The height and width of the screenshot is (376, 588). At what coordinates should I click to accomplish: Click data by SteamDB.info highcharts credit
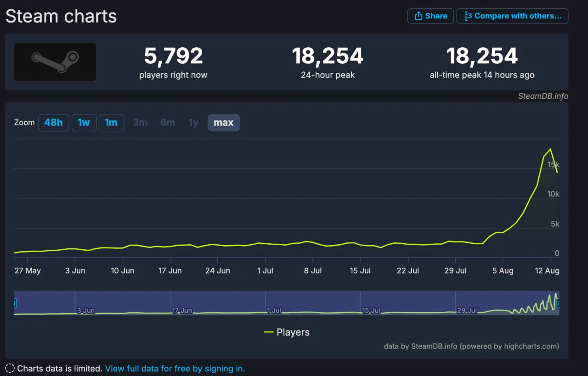coord(471,346)
